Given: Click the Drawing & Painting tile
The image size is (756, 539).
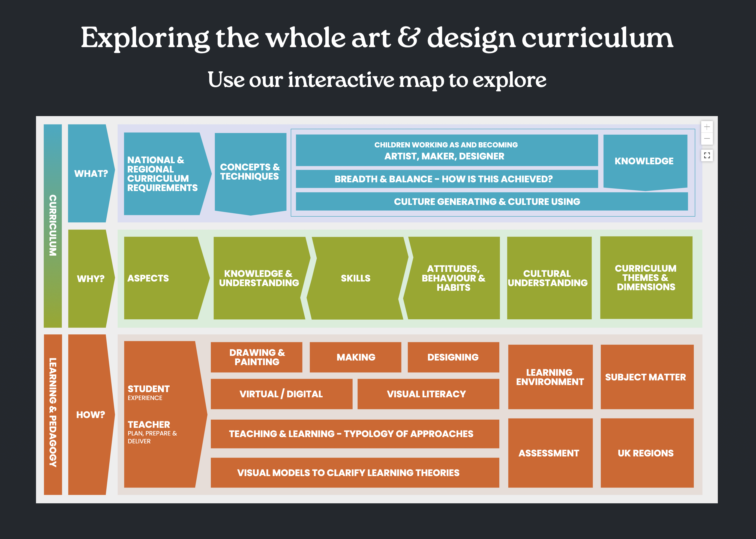Looking at the screenshot, I should (256, 357).
